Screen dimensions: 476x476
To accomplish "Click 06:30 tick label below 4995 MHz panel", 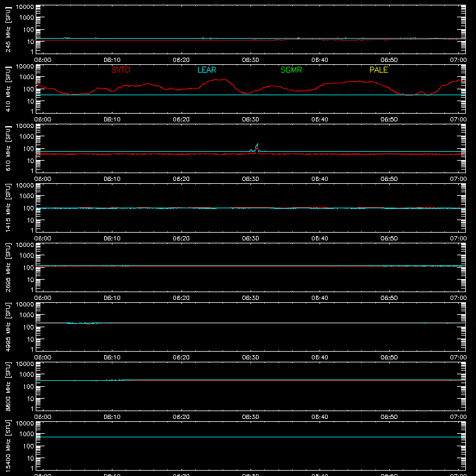I will tap(250, 358).
